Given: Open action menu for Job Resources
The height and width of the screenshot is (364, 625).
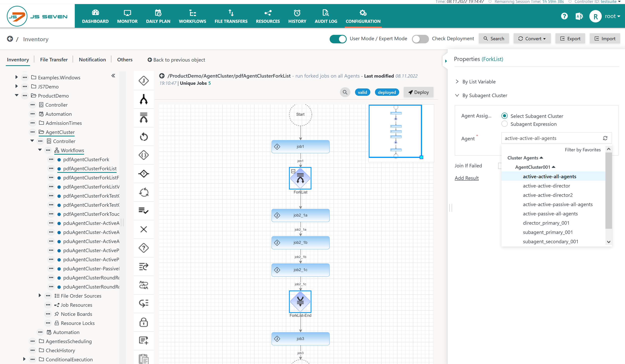Looking at the screenshot, I should pyautogui.click(x=48, y=305).
